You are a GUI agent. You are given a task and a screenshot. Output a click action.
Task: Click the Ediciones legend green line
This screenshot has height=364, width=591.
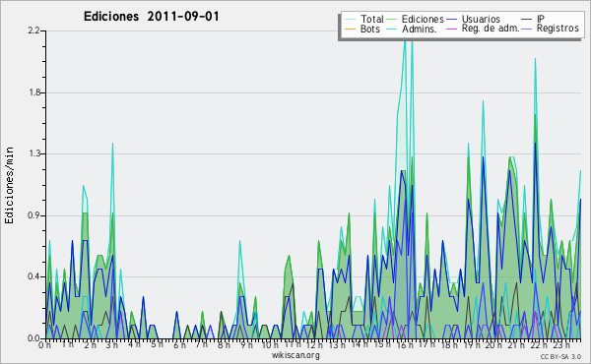point(391,20)
